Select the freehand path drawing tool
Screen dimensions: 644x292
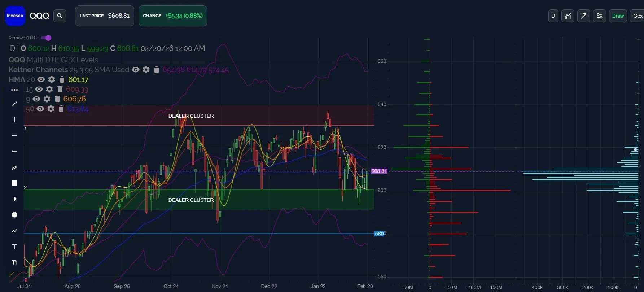coord(14,231)
